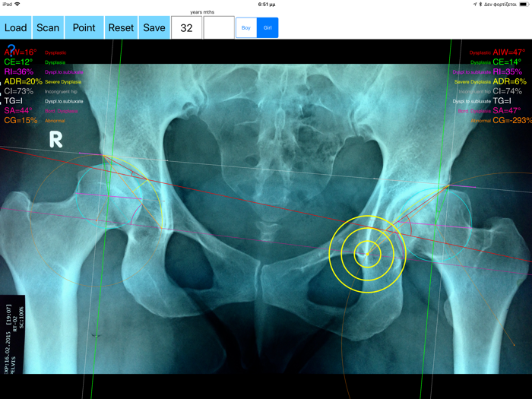This screenshot has width=532, height=399.
Task: Tap the 'Severe Dysplasia' label beside ADR=20%
Action: (x=63, y=82)
